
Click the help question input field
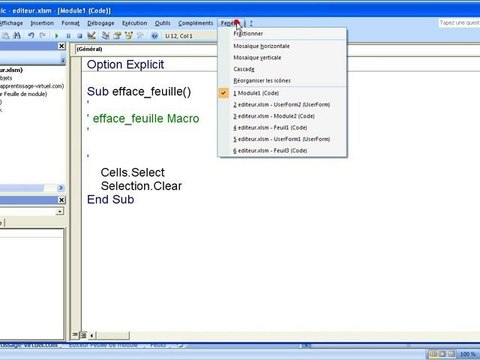(x=459, y=23)
